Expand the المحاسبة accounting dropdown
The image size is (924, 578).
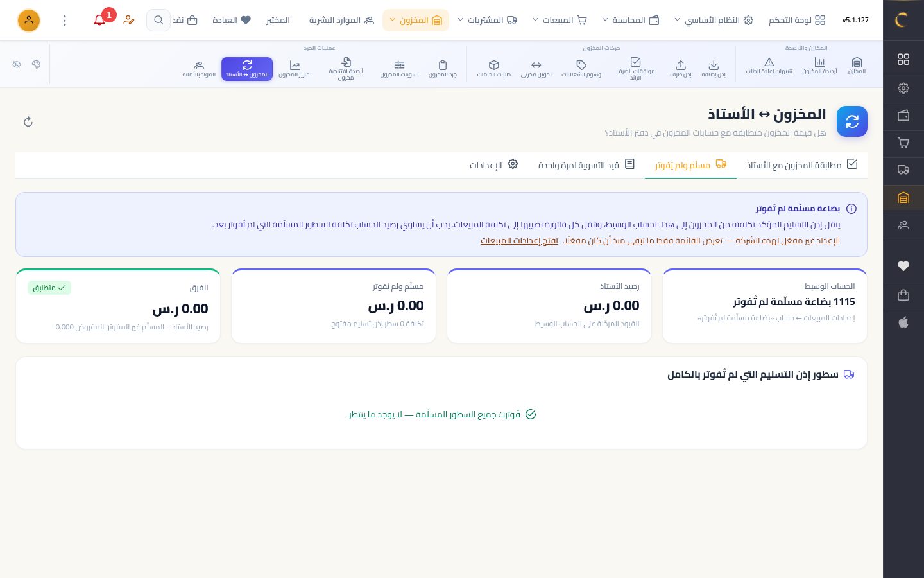coord(630,20)
